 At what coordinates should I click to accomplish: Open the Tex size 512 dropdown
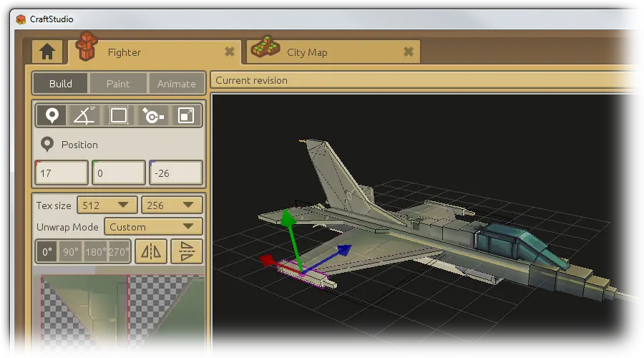(x=107, y=205)
